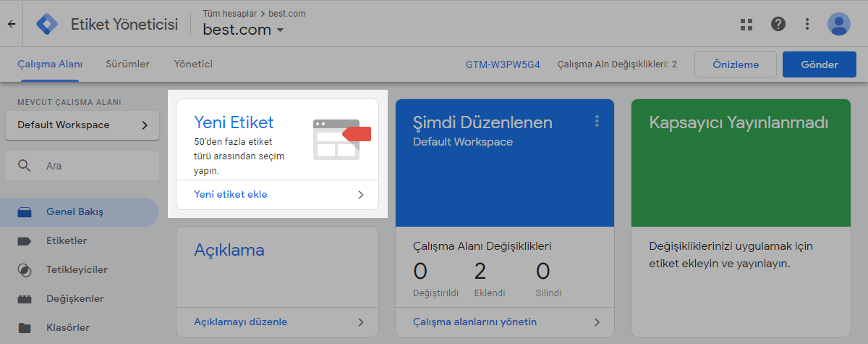This screenshot has width=868, height=344.
Task: Click the user account avatar
Action: pos(839,24)
